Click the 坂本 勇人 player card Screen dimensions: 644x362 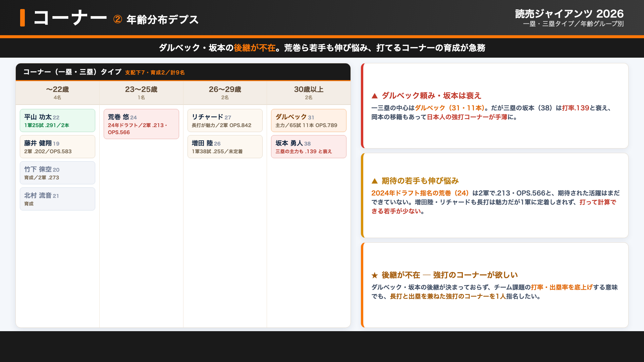point(309,146)
